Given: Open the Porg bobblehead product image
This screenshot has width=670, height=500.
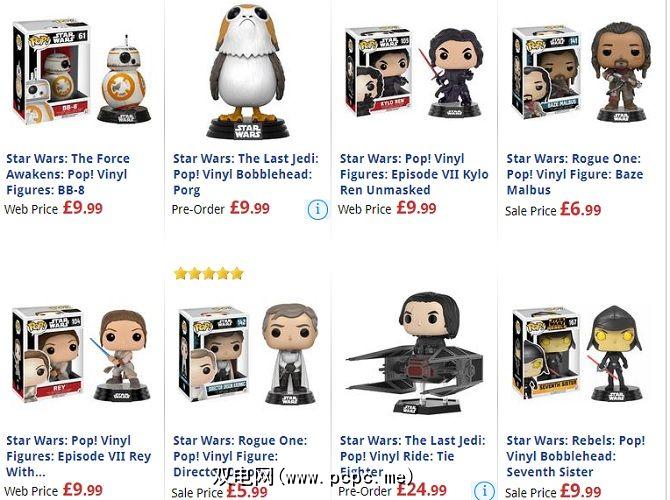Looking at the screenshot, I should 247,70.
